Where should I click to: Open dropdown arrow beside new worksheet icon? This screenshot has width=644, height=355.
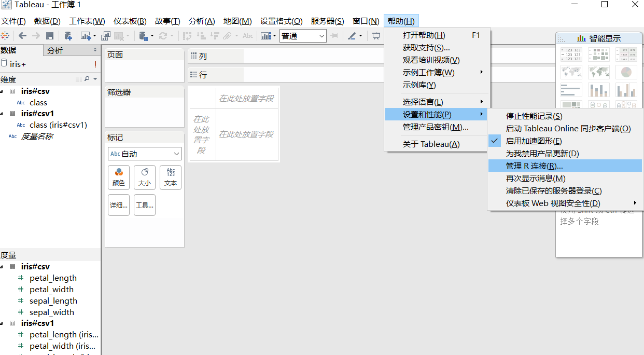[x=94, y=36]
